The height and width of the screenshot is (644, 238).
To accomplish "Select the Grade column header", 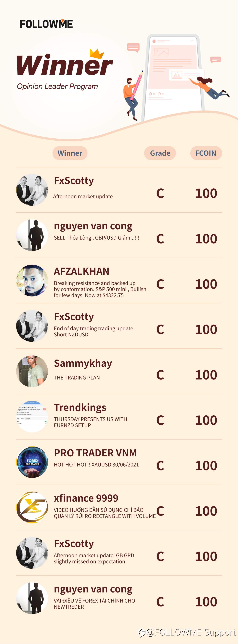I will [x=160, y=153].
